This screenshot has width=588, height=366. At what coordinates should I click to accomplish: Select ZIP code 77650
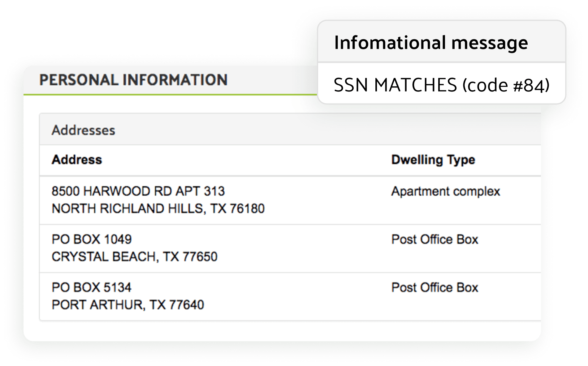200,257
